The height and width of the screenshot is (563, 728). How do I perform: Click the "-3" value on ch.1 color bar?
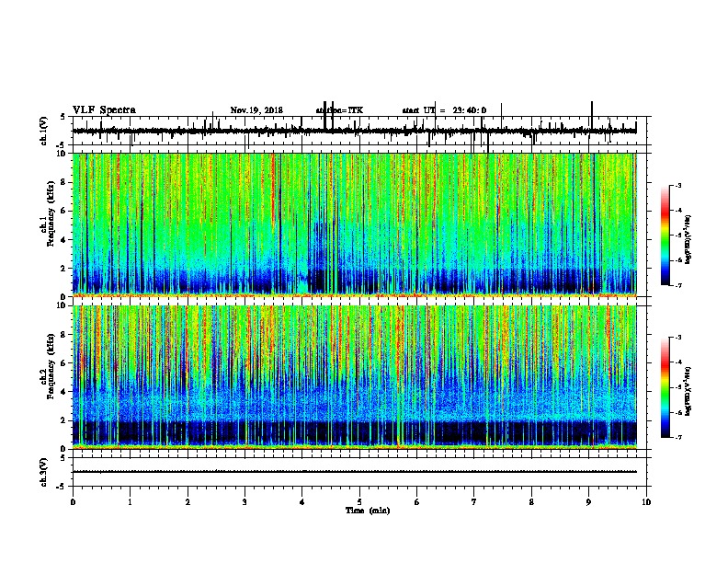point(677,185)
